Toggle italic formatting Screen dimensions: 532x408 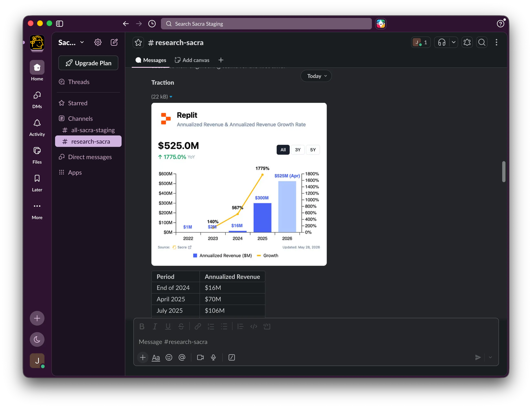(x=155, y=326)
